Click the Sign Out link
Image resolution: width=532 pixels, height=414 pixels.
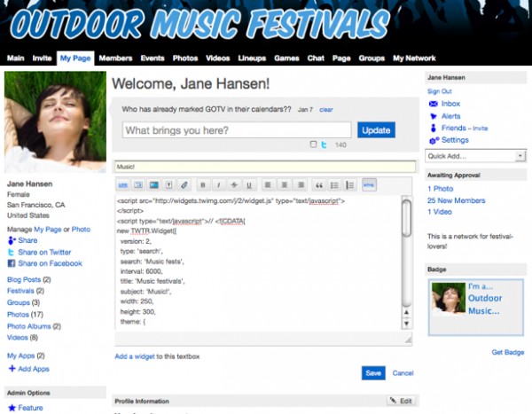pos(440,91)
